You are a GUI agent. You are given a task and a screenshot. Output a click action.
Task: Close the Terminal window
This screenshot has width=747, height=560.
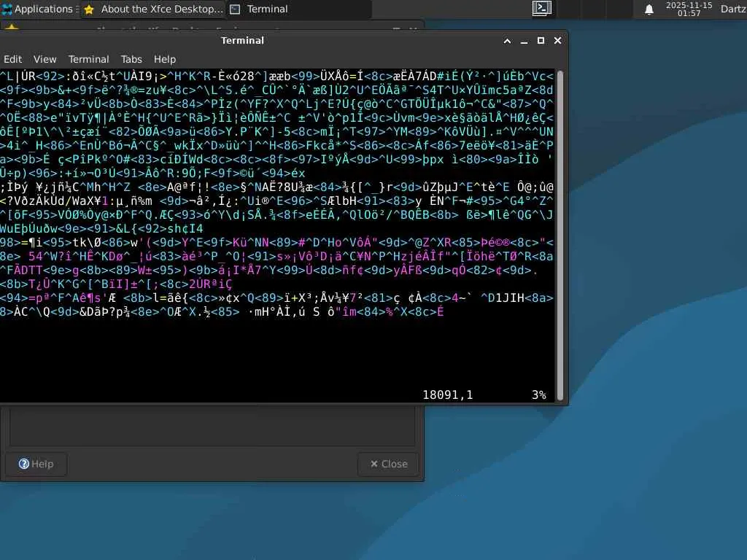558,41
